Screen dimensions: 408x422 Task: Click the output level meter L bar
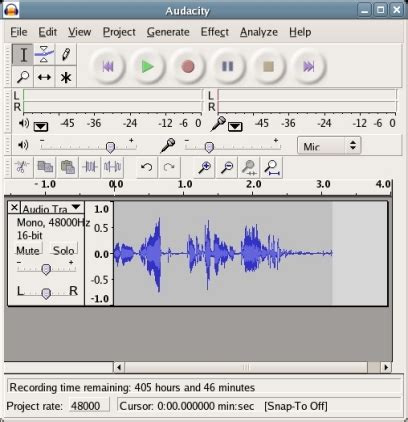pos(113,96)
